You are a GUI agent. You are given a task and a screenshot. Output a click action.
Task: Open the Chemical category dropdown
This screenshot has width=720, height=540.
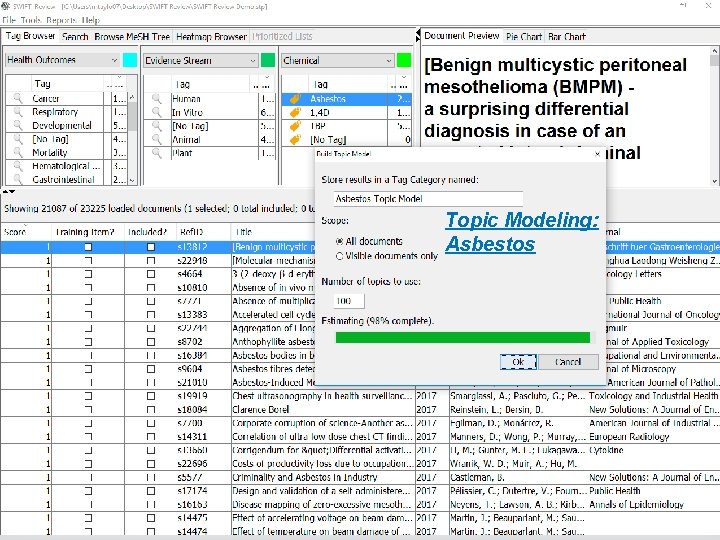click(x=338, y=60)
